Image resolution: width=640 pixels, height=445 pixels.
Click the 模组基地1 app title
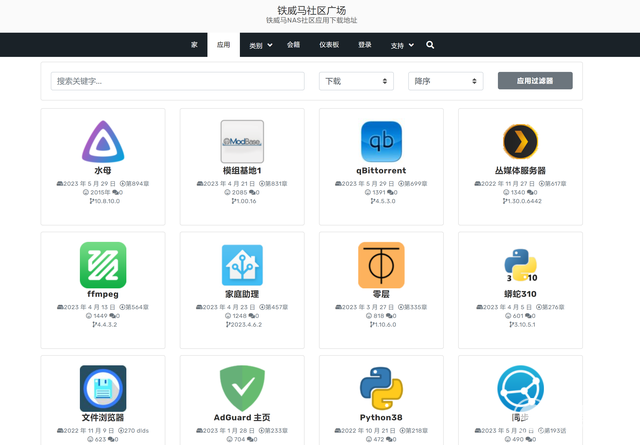coord(242,171)
